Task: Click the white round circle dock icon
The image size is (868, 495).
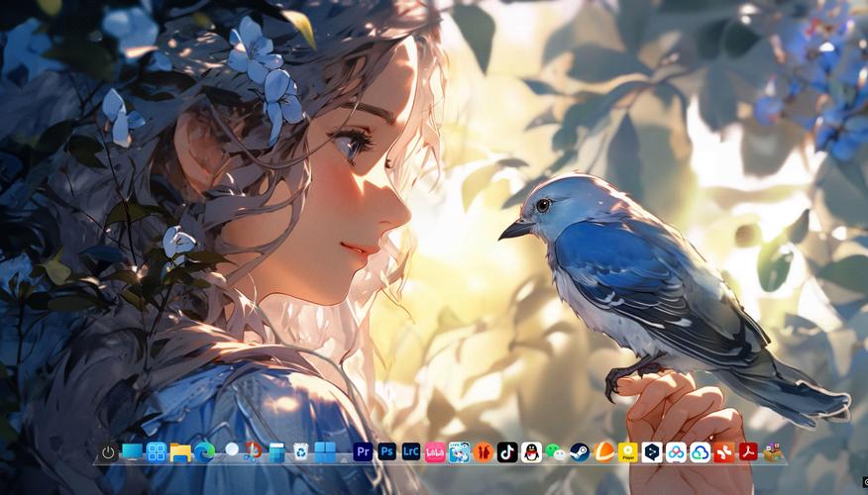Action: pyautogui.click(x=232, y=449)
